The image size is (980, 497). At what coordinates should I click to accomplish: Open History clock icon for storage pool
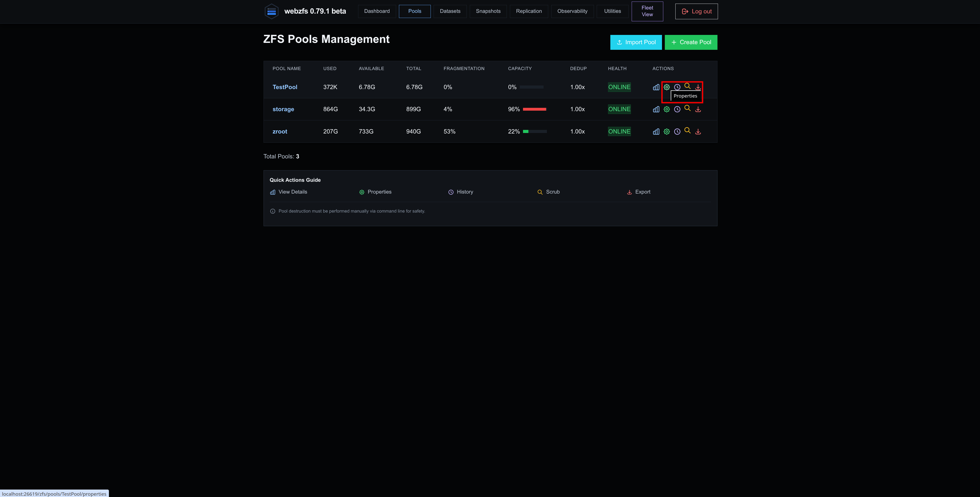tap(677, 109)
